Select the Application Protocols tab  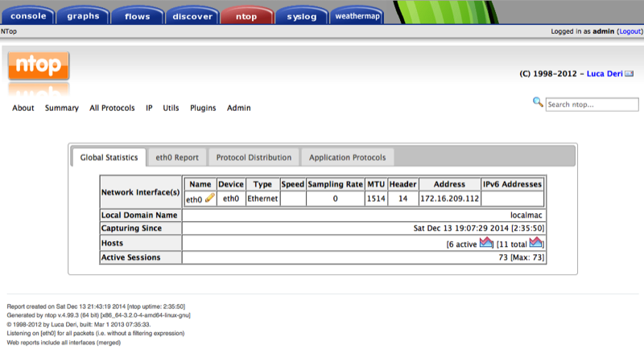tap(347, 158)
